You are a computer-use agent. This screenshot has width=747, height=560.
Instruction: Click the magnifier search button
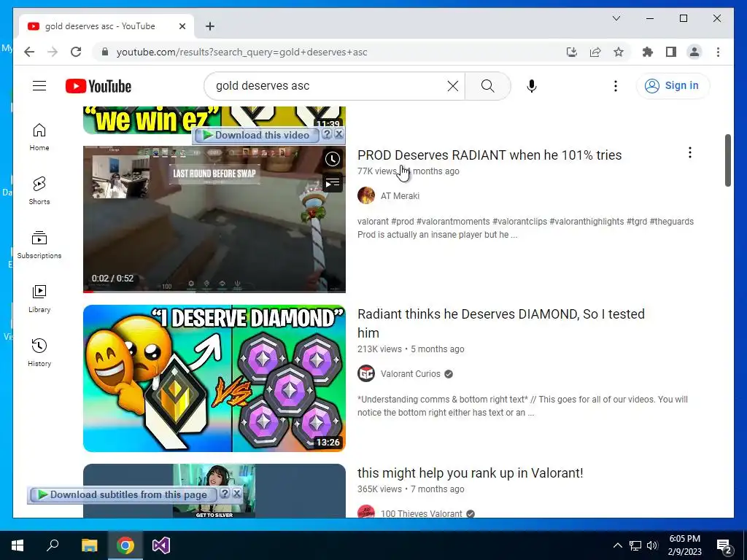487,86
